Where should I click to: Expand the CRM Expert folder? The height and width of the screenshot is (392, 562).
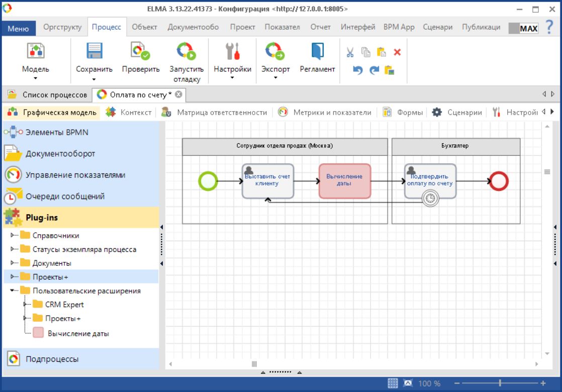point(25,304)
